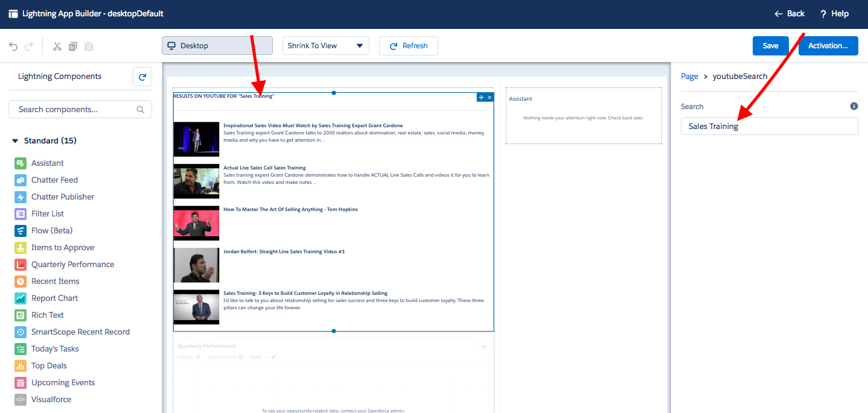The image size is (868, 413).
Task: Click the Back link in header
Action: point(790,13)
